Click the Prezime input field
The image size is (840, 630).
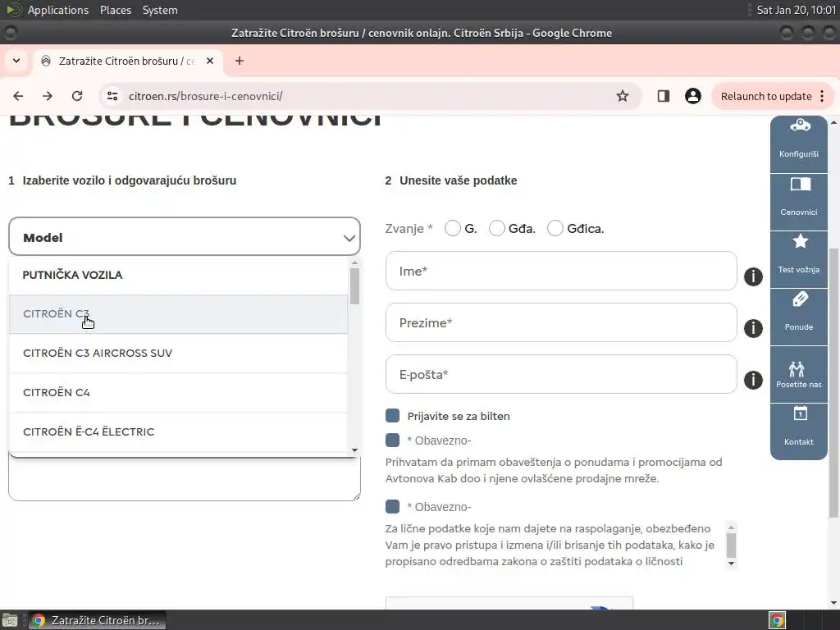coord(561,322)
